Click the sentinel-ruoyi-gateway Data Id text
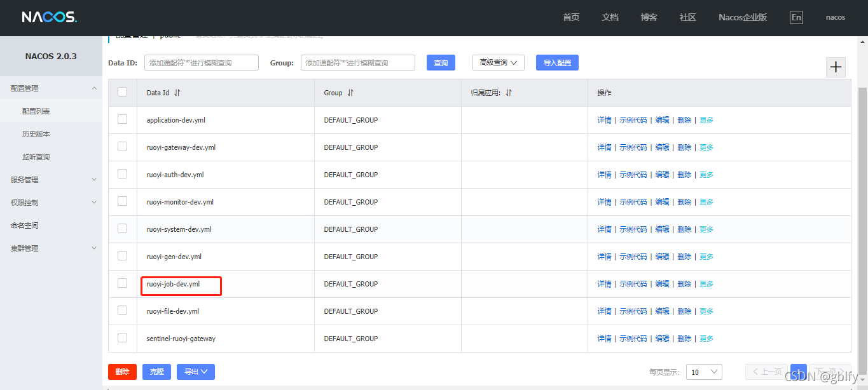The width and height of the screenshot is (868, 390). 181,339
